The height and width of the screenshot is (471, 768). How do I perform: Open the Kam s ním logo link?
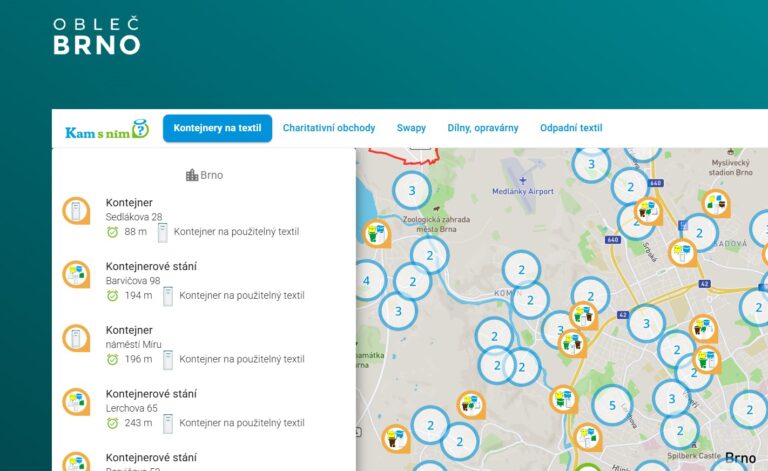[106, 130]
